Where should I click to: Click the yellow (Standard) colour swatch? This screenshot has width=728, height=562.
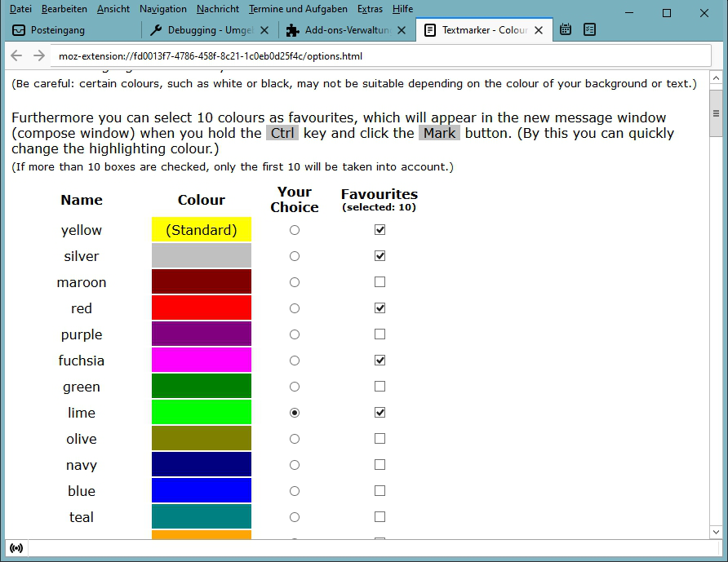[x=202, y=230]
